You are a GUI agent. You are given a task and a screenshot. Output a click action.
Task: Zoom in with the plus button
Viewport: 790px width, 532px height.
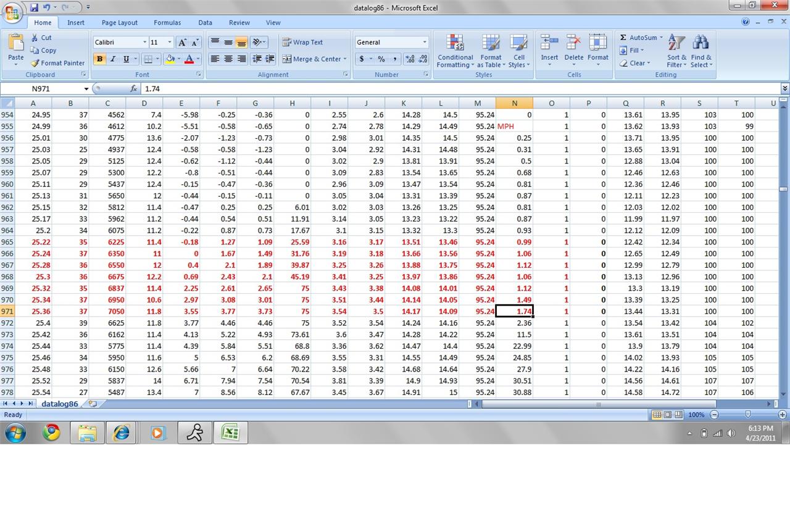[782, 415]
